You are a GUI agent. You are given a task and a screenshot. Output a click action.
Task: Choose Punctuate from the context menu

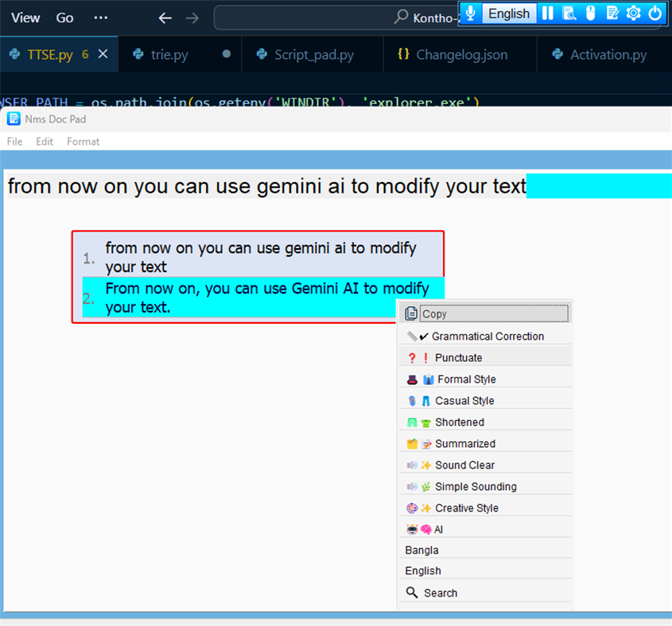click(486, 358)
